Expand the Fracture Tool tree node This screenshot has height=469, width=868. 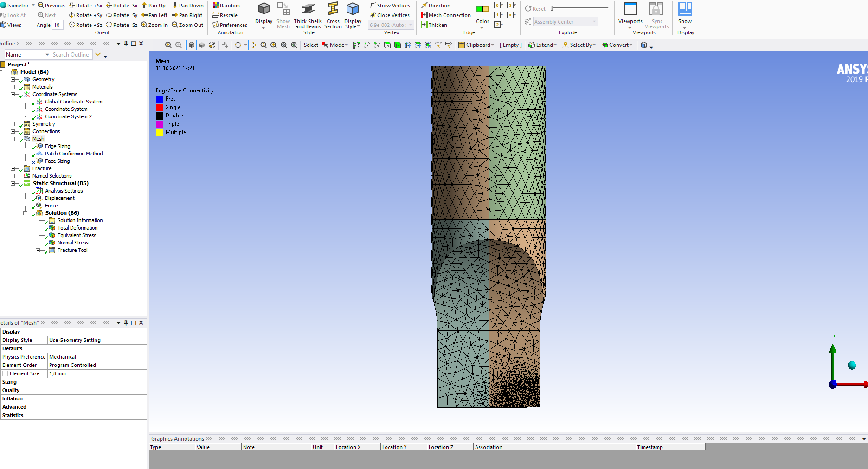click(38, 250)
